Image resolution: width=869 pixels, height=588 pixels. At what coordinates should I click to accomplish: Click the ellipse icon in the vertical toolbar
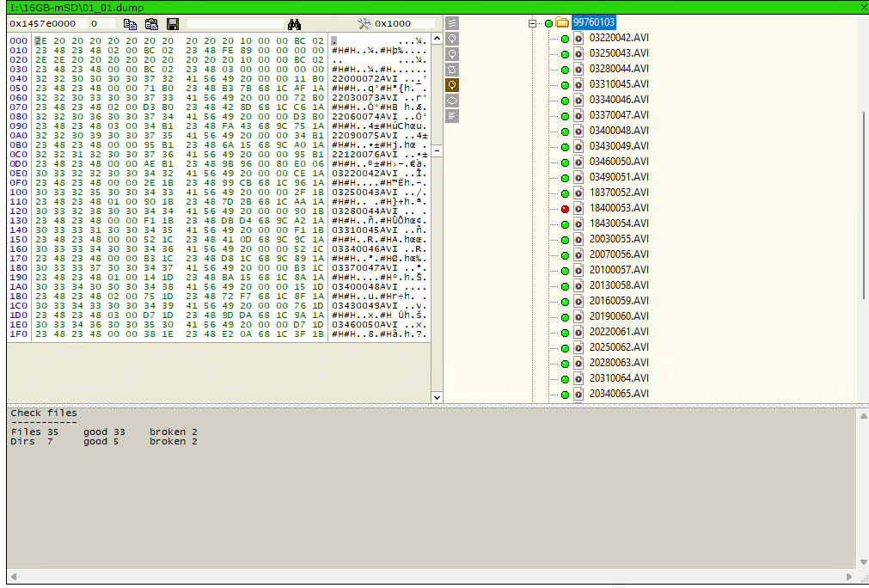point(452,101)
